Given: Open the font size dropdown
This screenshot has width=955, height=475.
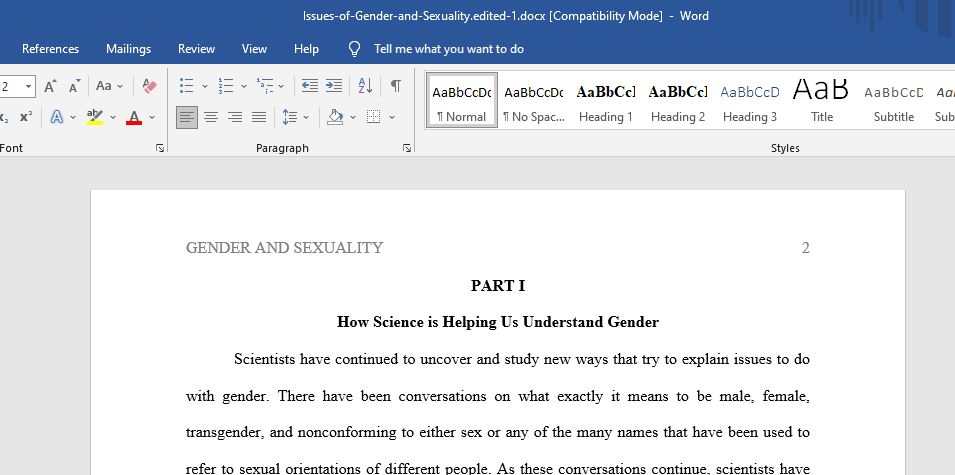Looking at the screenshot, I should coord(28,86).
